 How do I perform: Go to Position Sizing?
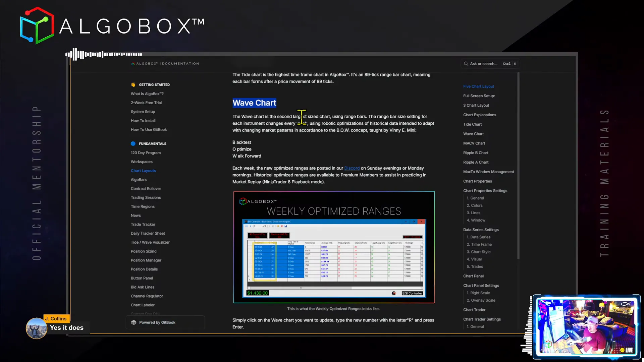pos(144,251)
